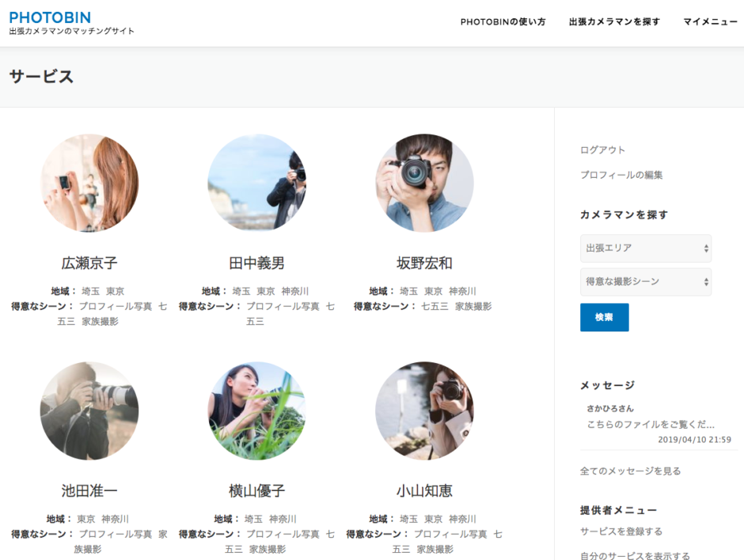The height and width of the screenshot is (560, 744).
Task: Select 小山知恵's circular avatar
Action: coord(424,411)
